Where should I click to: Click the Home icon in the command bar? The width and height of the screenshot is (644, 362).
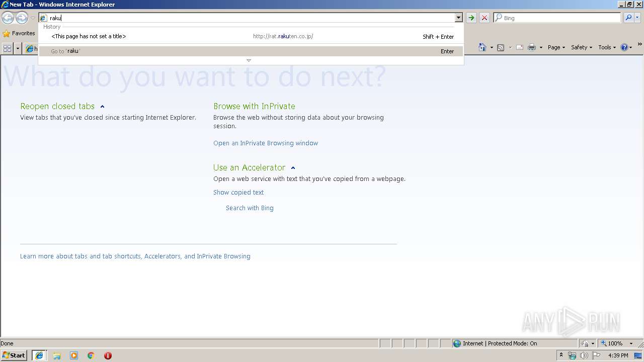point(482,47)
